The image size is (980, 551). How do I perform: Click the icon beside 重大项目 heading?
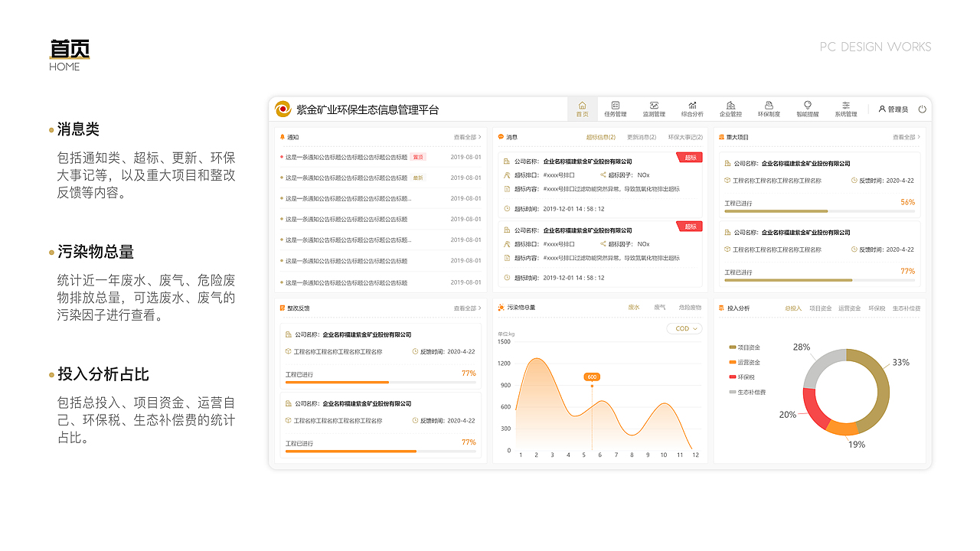(x=721, y=137)
